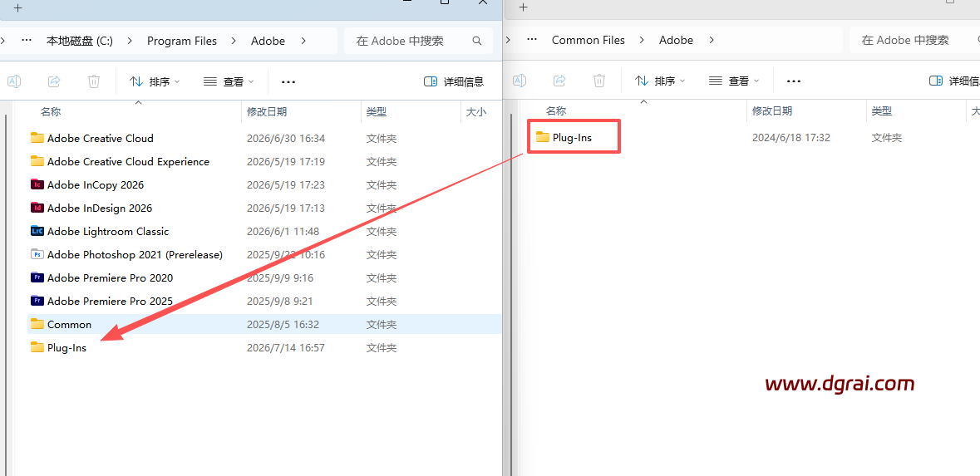This screenshot has height=476, width=980.
Task: Select the Adobe Premiere Pro 2025 icon
Action: [x=37, y=301]
